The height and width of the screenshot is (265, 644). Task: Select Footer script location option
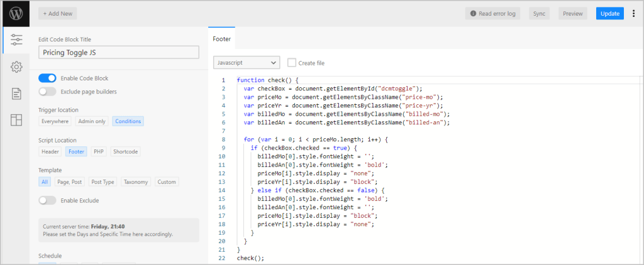coord(76,151)
